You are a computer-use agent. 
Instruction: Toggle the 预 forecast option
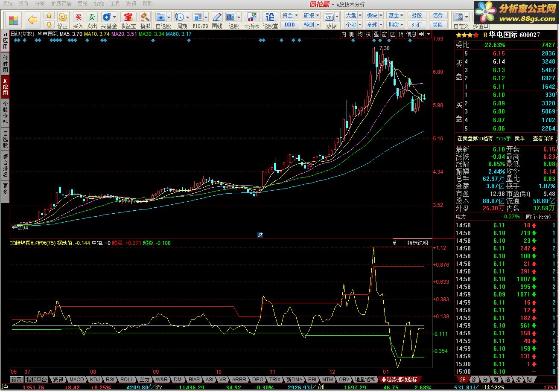point(401,34)
